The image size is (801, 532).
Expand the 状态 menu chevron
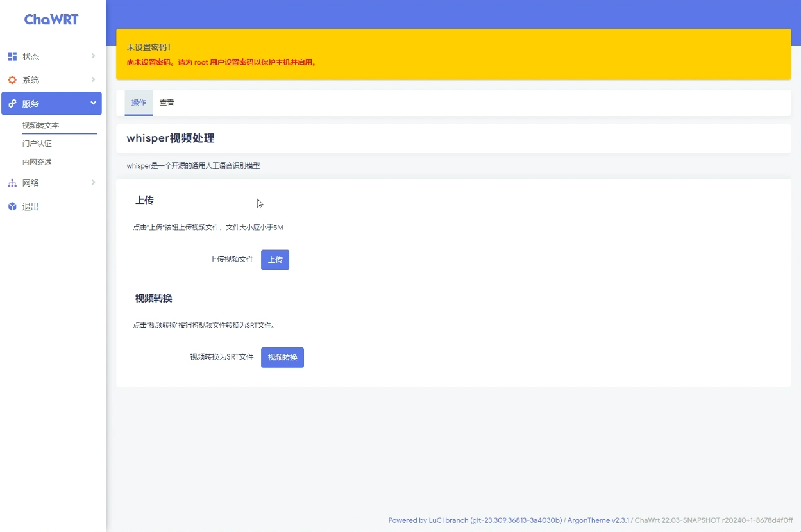pyautogui.click(x=93, y=56)
